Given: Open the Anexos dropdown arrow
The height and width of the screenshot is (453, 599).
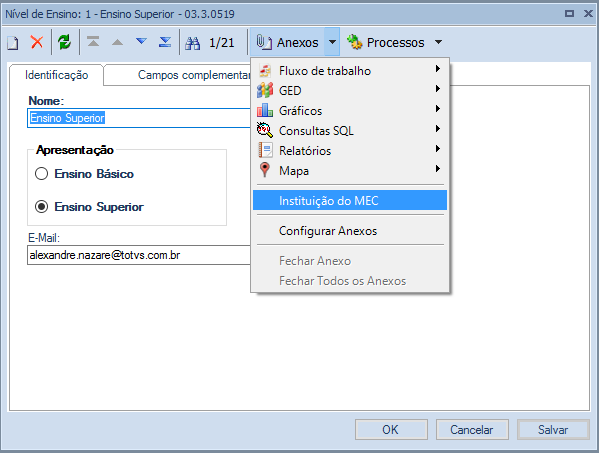Looking at the screenshot, I should [332, 42].
